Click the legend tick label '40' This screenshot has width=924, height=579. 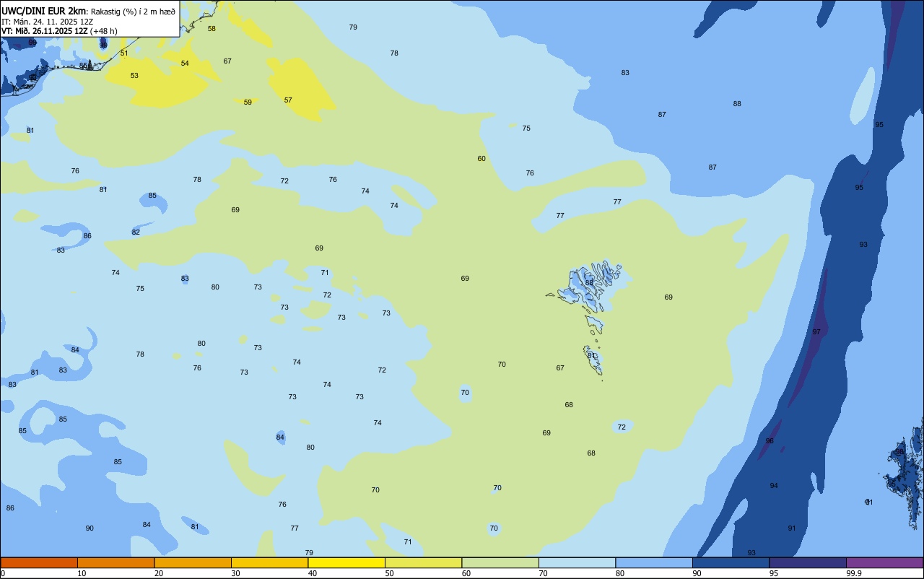[x=312, y=573]
